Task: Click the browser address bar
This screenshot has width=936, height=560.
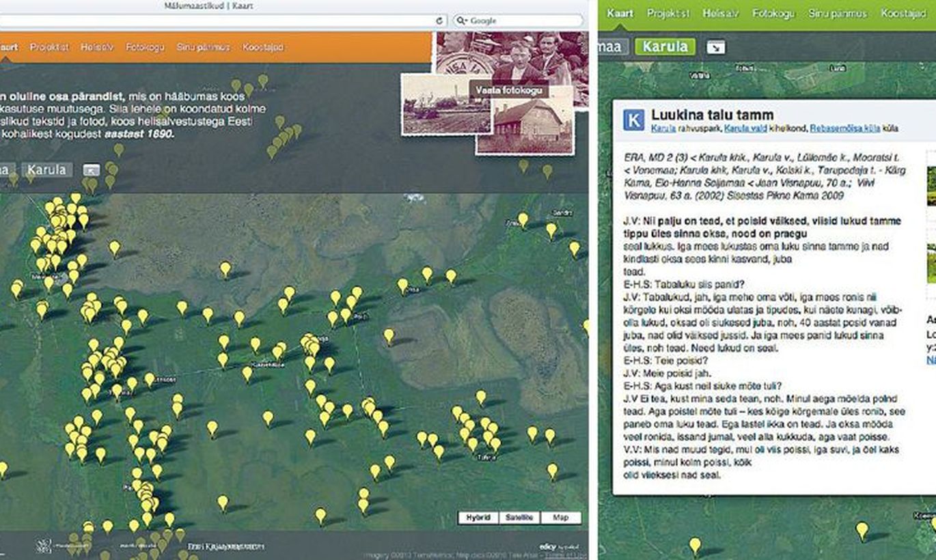Action: click(224, 21)
